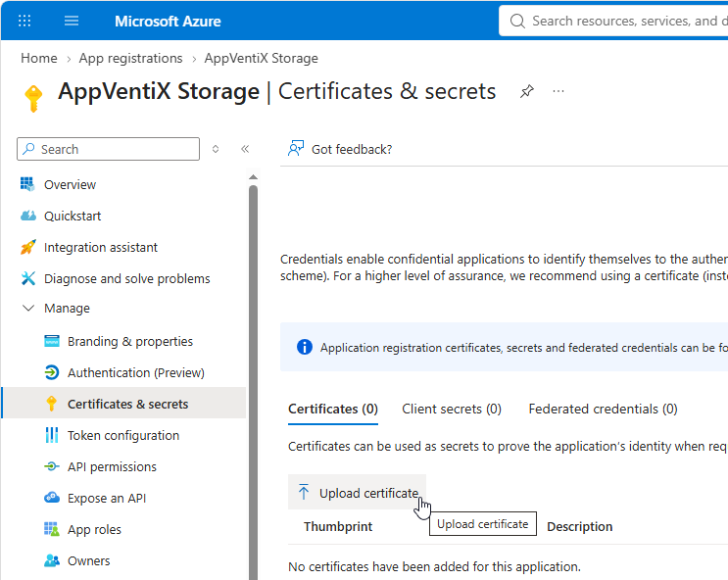This screenshot has height=580, width=728.
Task: Click the sidebar vertical scrollbar thumb
Action: pos(253,382)
